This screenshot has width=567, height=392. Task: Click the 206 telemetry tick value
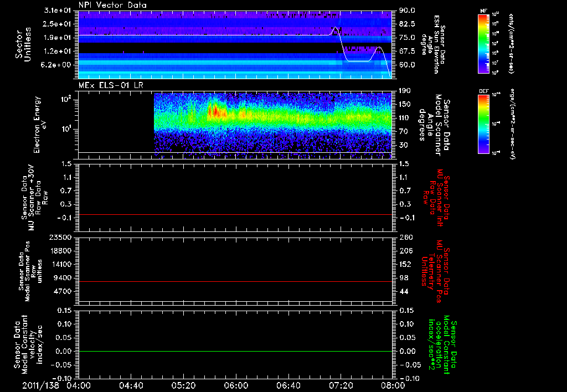click(x=405, y=251)
